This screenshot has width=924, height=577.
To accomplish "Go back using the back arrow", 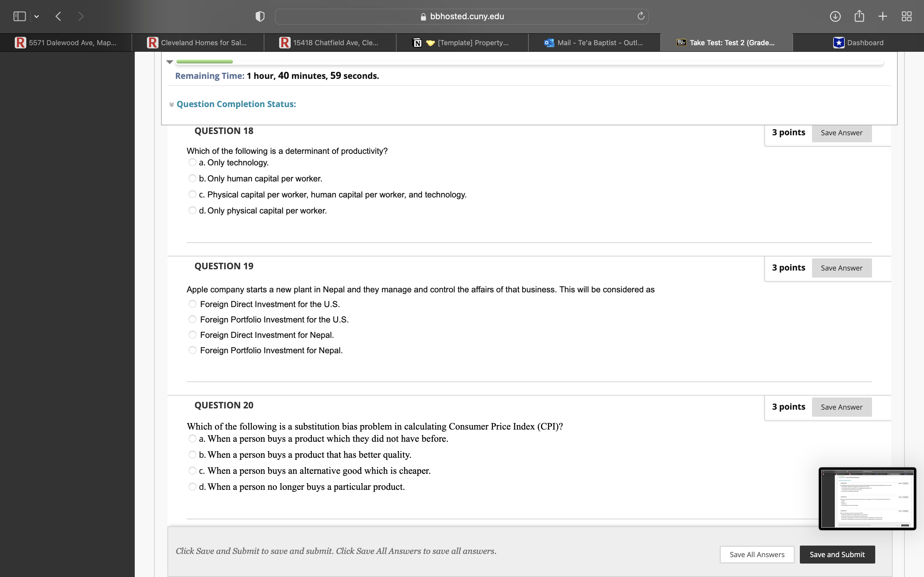I will coord(58,16).
